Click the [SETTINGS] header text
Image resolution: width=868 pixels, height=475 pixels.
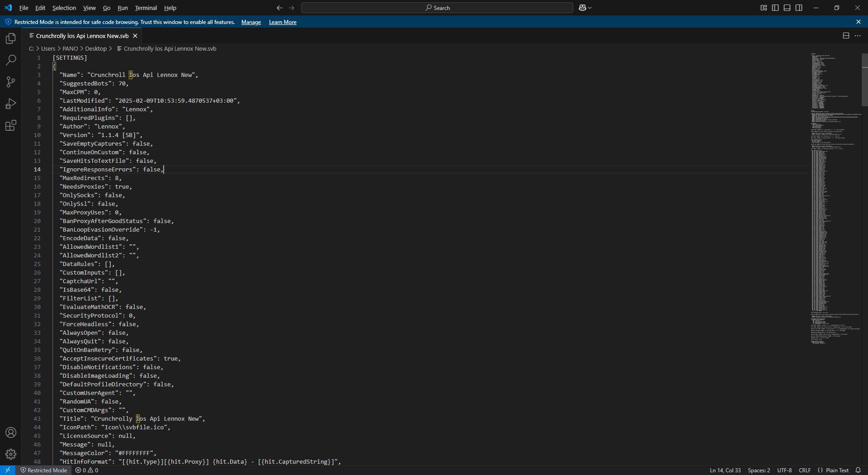[x=70, y=58]
